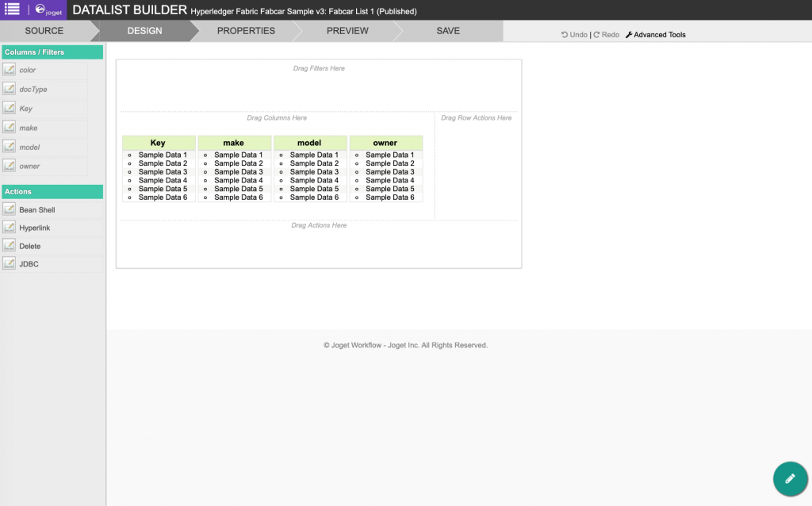
Task: Click the color item label
Action: pos(28,70)
